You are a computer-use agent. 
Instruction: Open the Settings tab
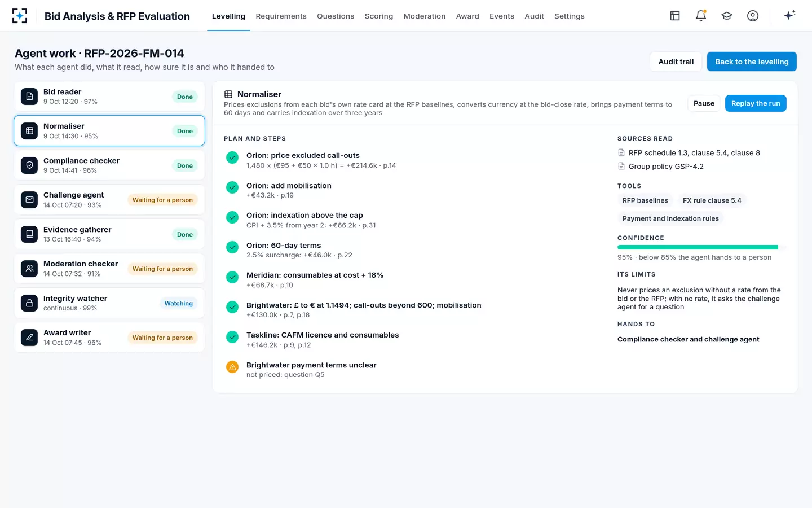(569, 16)
